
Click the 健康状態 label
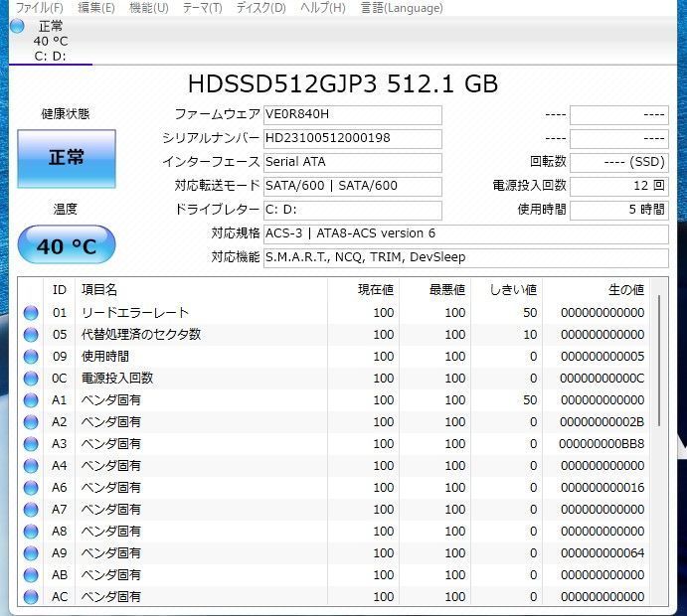(66, 114)
